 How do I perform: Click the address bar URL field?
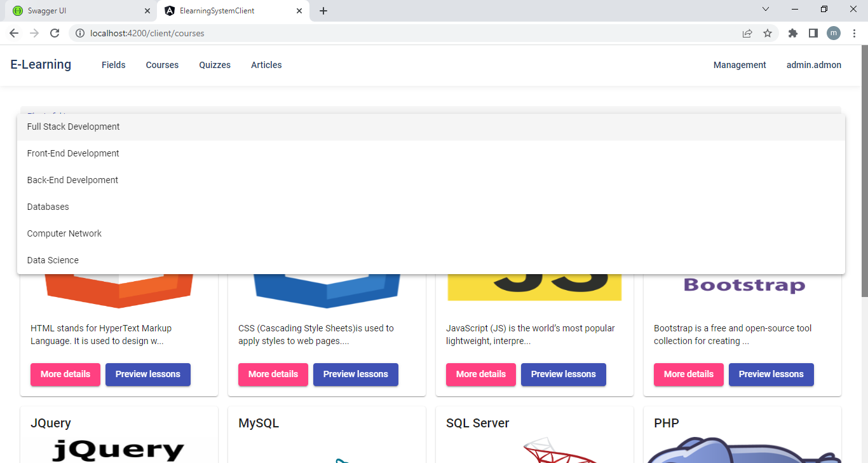(x=407, y=33)
